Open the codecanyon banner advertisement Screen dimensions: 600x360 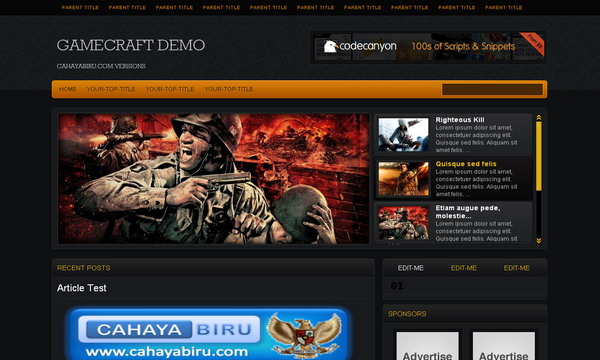click(x=428, y=47)
